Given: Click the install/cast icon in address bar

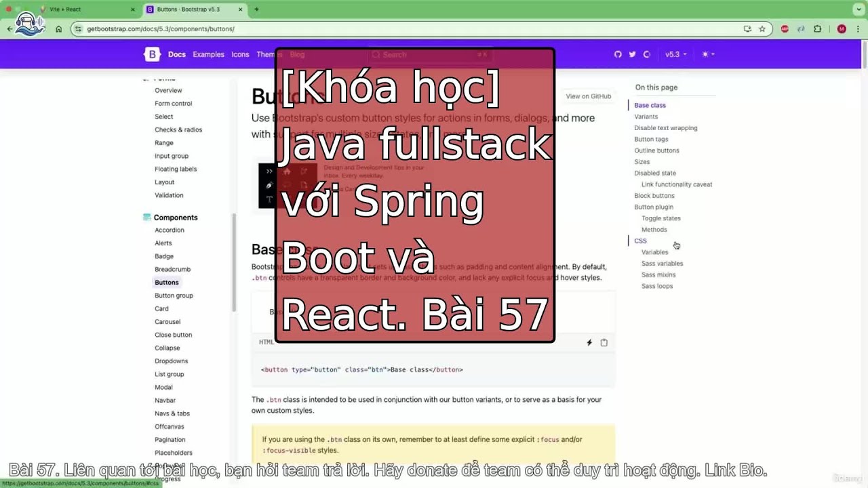Looking at the screenshot, I should coord(747,29).
